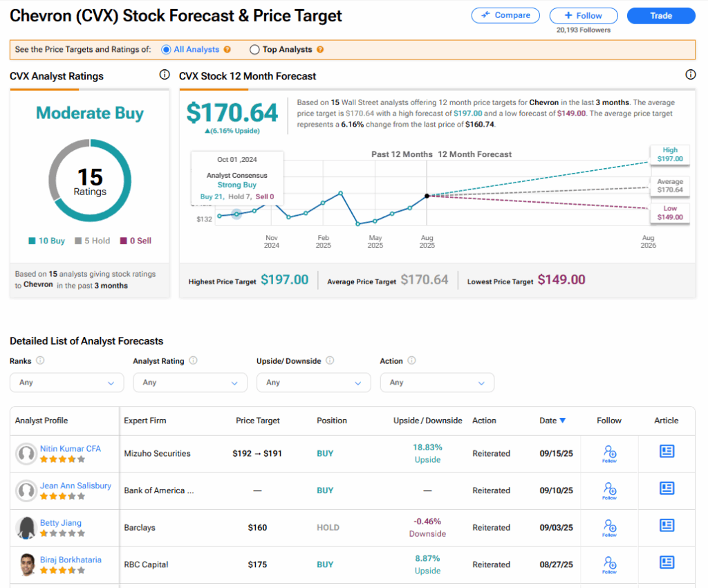Open info icon beside CVX Analyst Ratings
708x588 pixels.
pos(165,75)
